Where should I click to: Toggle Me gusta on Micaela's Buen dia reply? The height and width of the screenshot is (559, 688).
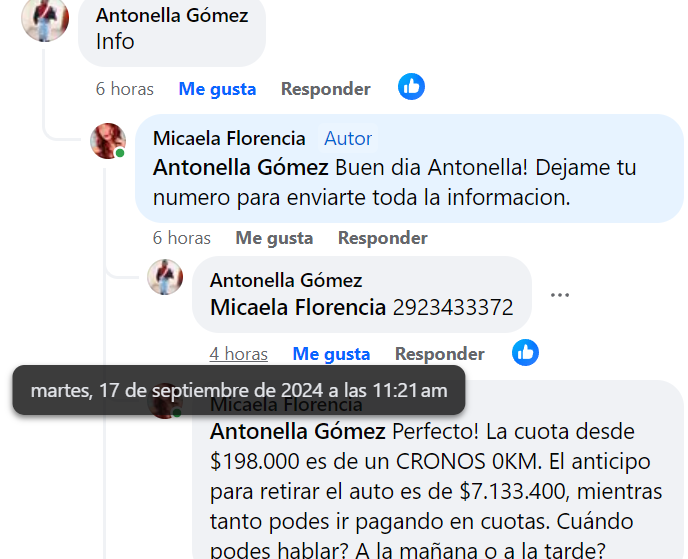click(x=274, y=238)
